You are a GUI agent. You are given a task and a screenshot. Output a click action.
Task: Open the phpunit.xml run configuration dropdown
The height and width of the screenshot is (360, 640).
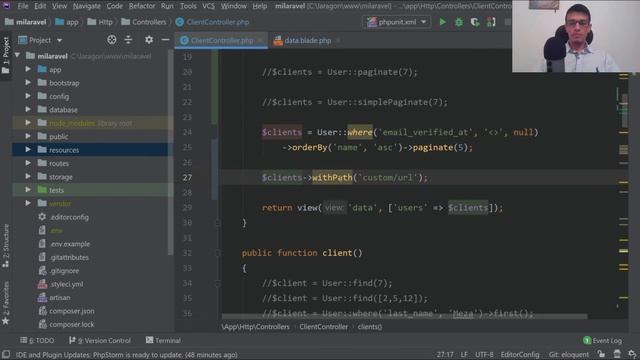397,22
